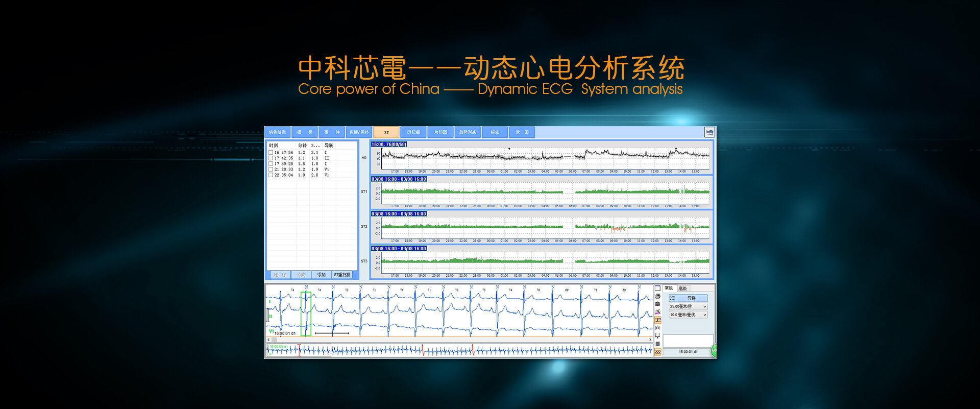Check the 16:47:56 ST event checkbox

click(271, 152)
